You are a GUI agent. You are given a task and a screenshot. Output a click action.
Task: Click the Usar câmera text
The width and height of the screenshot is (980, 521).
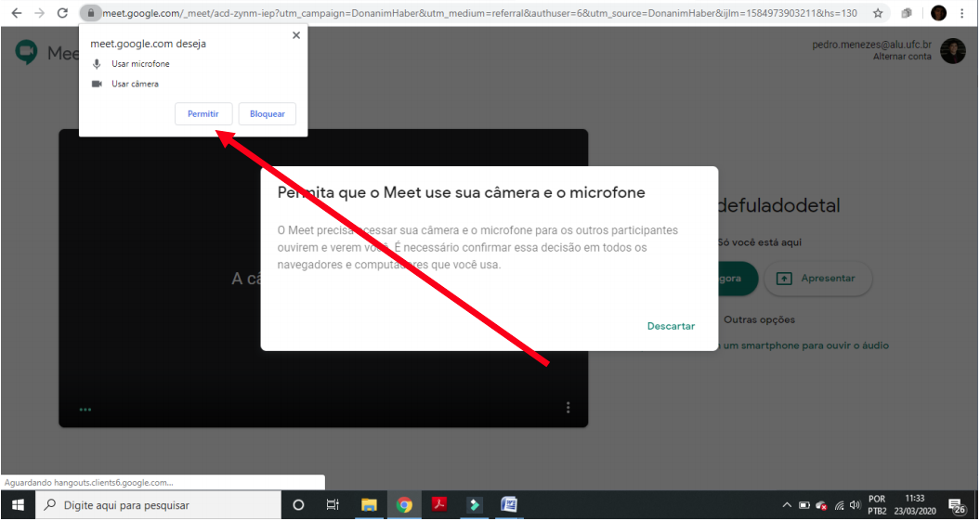click(135, 84)
